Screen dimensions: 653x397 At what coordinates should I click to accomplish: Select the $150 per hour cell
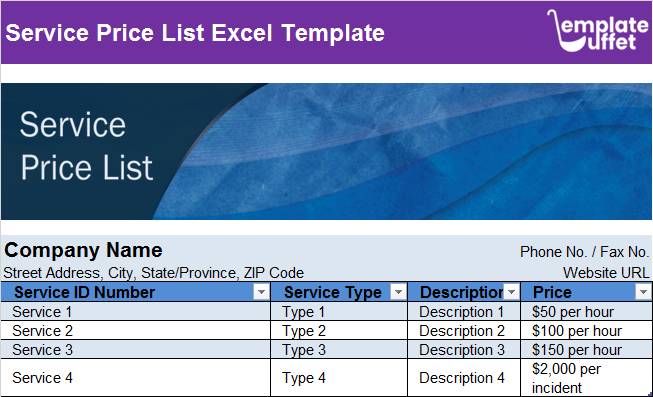[x=586, y=350]
